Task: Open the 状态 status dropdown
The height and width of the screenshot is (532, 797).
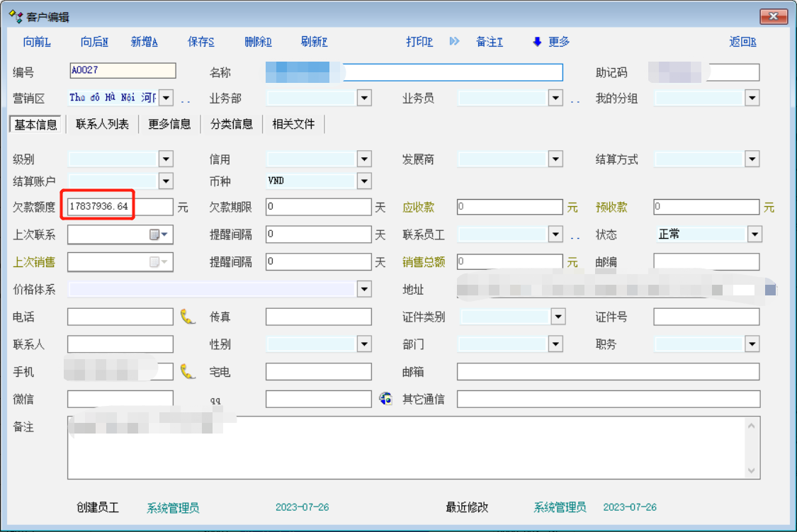Action: 754,234
